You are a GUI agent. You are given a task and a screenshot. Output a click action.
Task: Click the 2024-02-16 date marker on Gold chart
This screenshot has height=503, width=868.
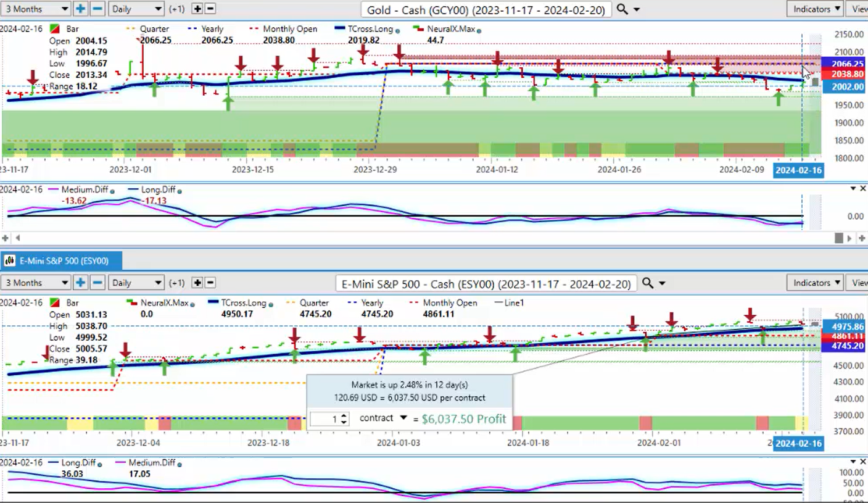click(798, 170)
